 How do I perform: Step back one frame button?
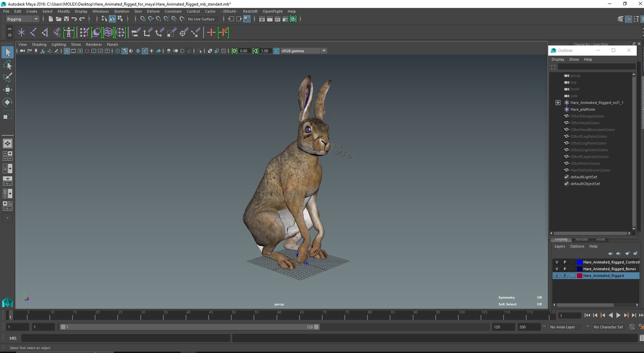[595, 315]
